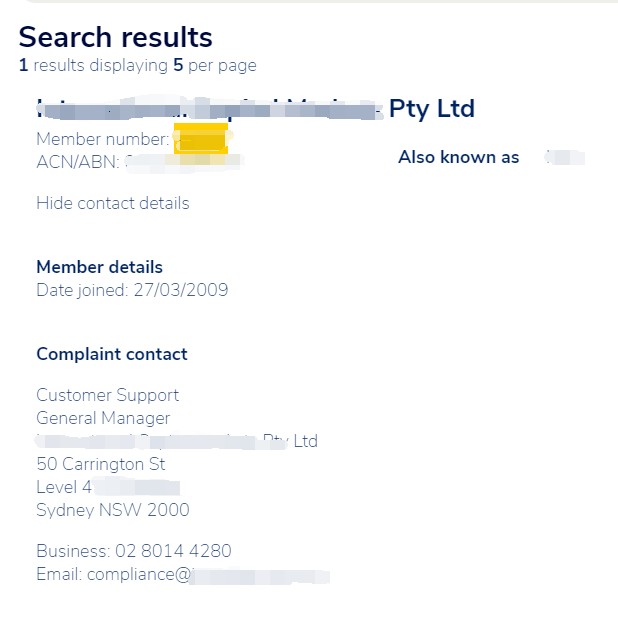Click the compliance email address
The width and height of the screenshot is (618, 623).
coord(183,575)
